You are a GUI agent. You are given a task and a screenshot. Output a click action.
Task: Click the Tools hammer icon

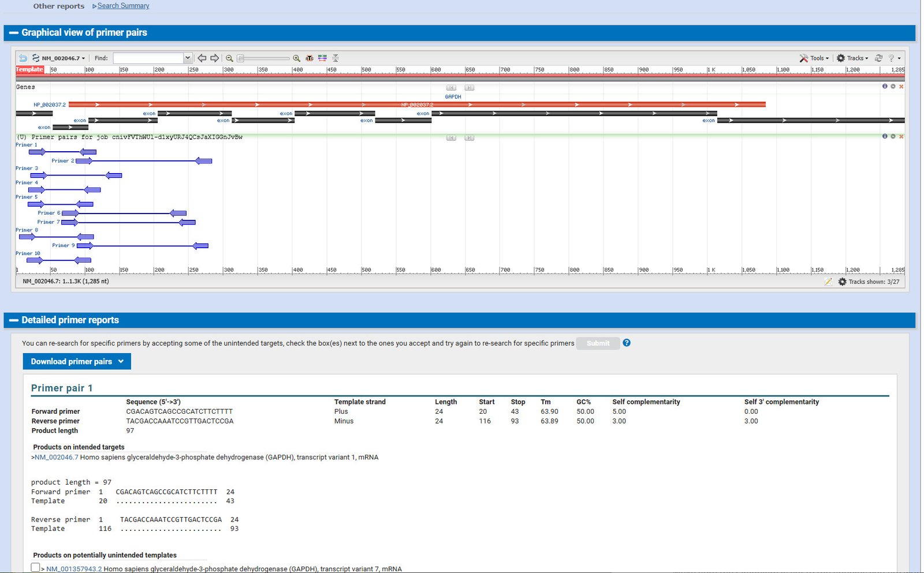803,58
